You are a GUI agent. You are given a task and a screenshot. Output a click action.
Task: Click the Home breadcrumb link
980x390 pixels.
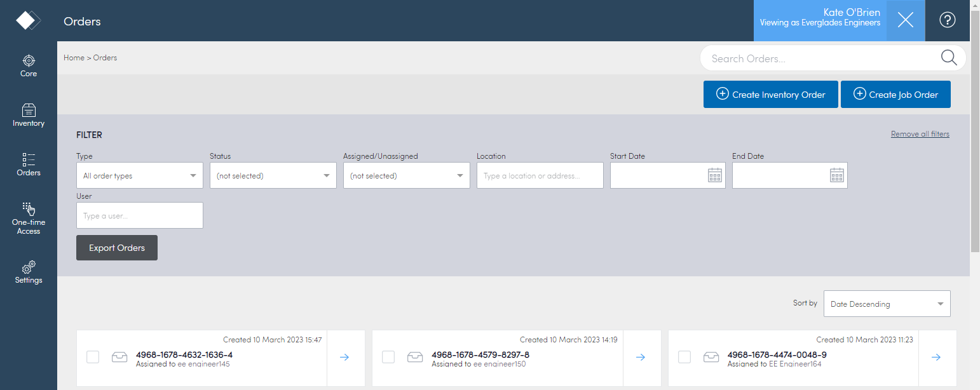(x=74, y=58)
